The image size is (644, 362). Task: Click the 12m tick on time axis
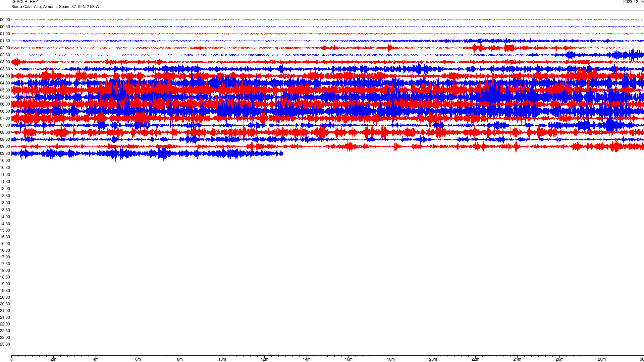click(264, 359)
